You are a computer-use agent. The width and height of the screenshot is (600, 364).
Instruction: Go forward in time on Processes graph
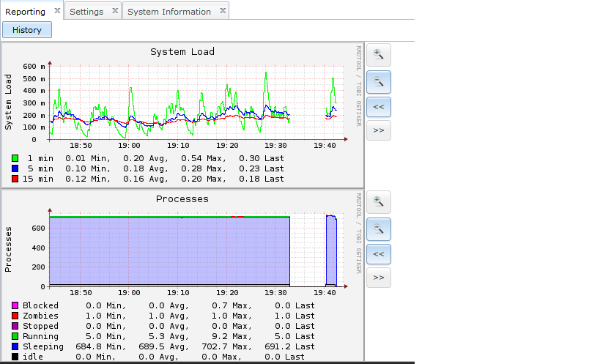(x=379, y=278)
